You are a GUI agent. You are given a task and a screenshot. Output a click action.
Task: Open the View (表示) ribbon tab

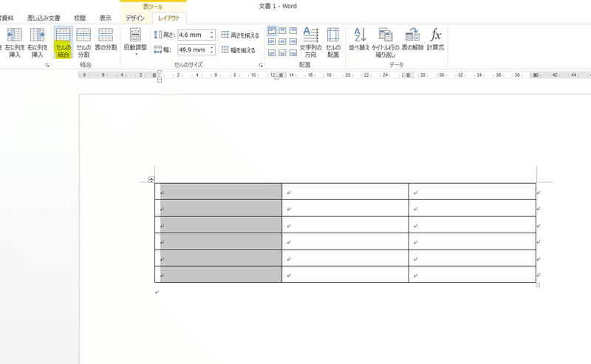[x=105, y=18]
